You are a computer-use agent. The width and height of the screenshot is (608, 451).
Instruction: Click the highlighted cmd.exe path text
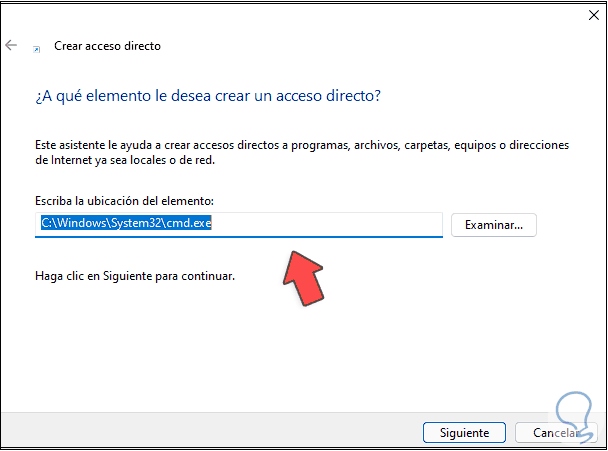125,224
